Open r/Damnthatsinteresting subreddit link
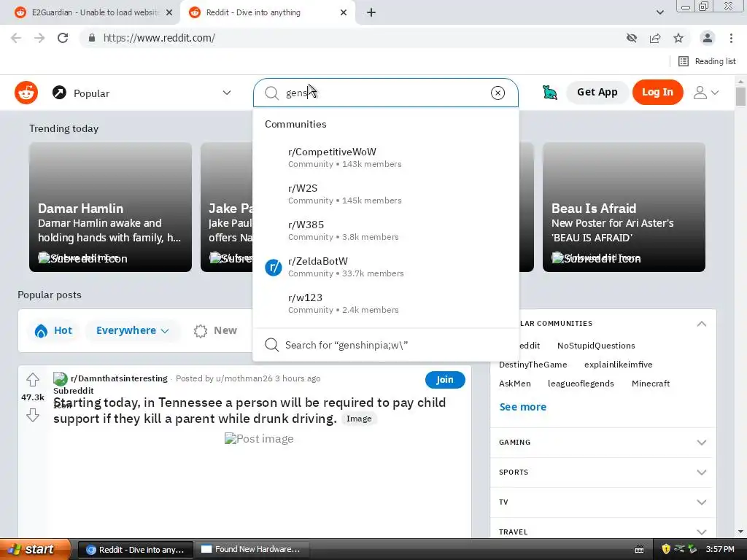Screen dimensions: 747x560 click(119, 378)
